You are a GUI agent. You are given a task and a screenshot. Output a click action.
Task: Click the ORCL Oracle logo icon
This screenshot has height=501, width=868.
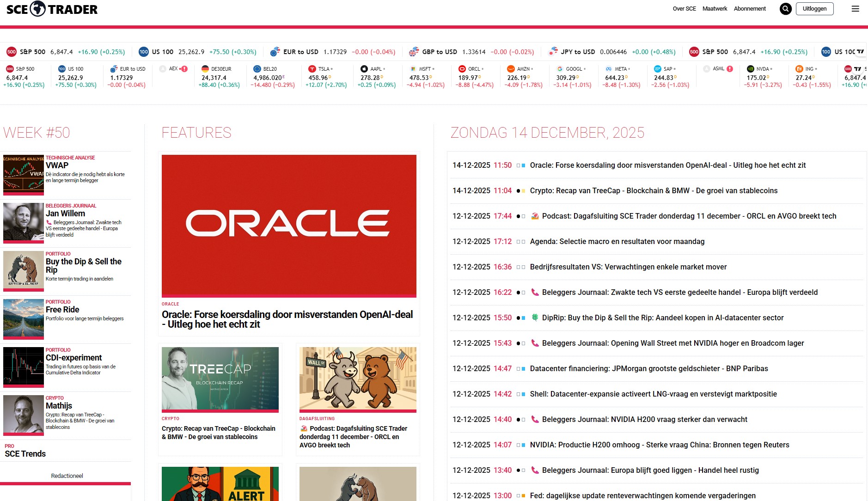tap(462, 69)
